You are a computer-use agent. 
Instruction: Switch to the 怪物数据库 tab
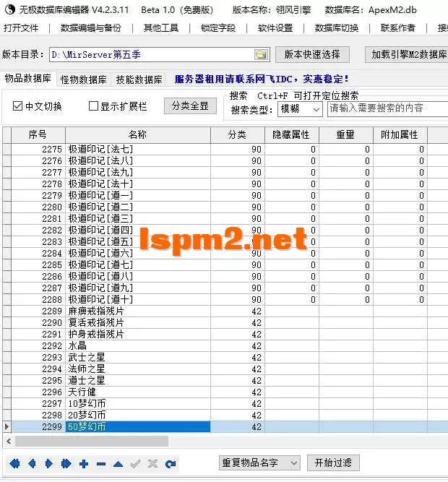coord(83,79)
